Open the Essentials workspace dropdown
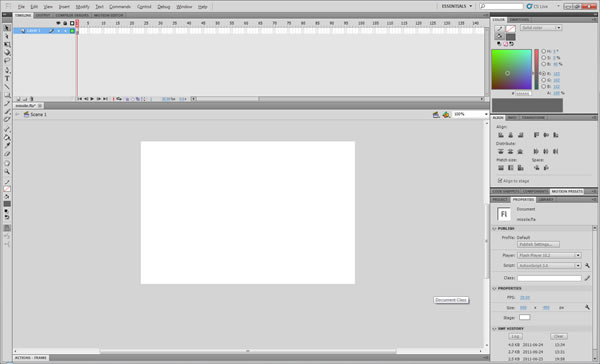The image size is (600, 364). click(x=457, y=6)
